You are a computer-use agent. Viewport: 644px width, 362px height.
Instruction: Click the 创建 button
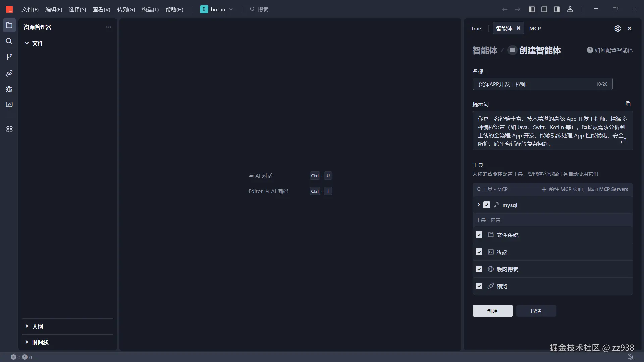493,311
